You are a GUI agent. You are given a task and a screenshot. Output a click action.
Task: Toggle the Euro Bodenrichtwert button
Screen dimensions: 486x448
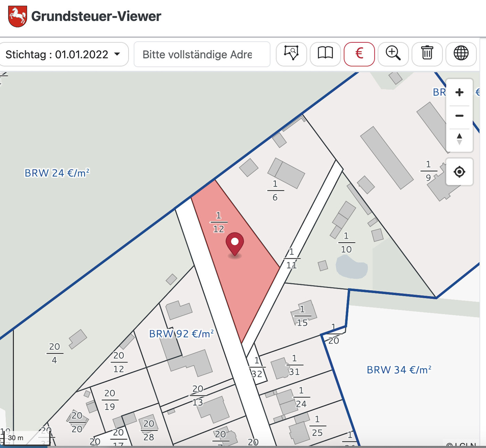[x=359, y=54]
